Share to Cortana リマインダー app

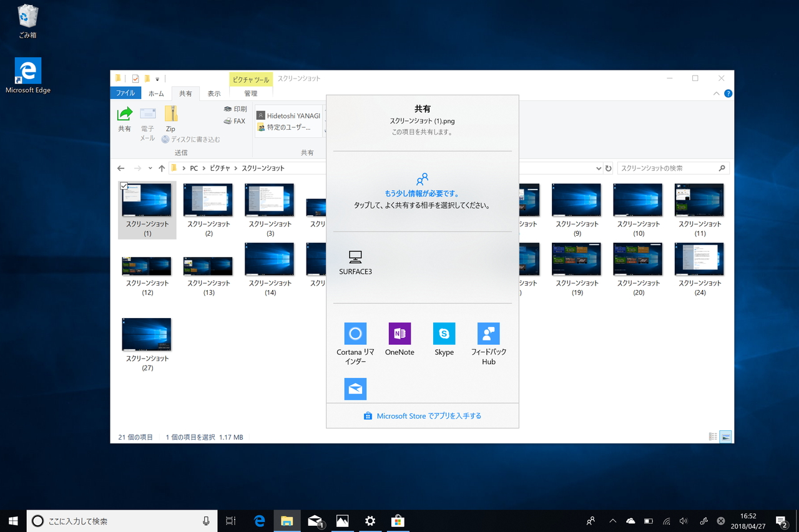355,334
